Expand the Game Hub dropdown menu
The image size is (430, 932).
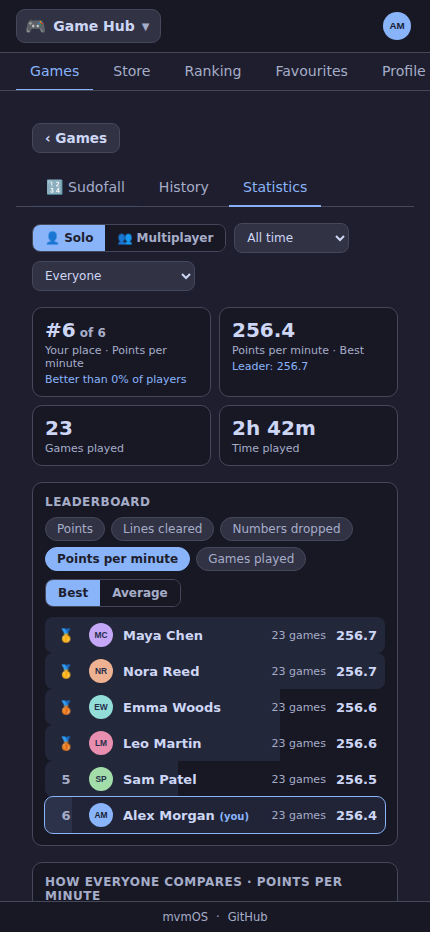click(x=89, y=26)
